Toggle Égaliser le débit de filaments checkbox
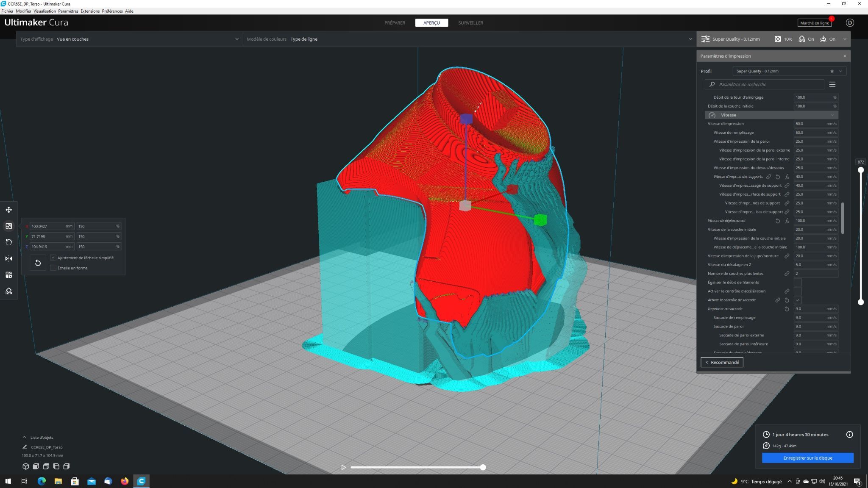This screenshot has height=488, width=868. click(x=798, y=282)
